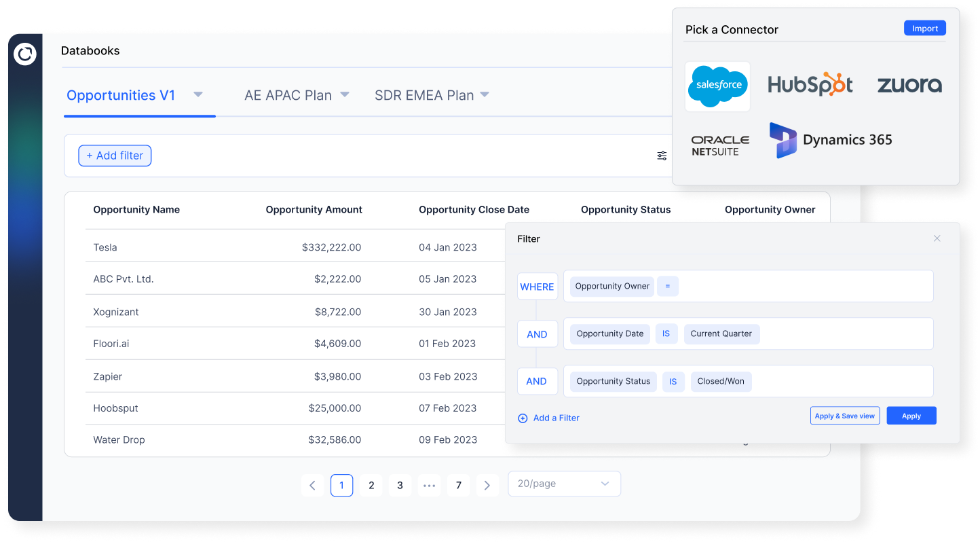Click Add a Filter plus link
980x542 pixels.
click(548, 418)
